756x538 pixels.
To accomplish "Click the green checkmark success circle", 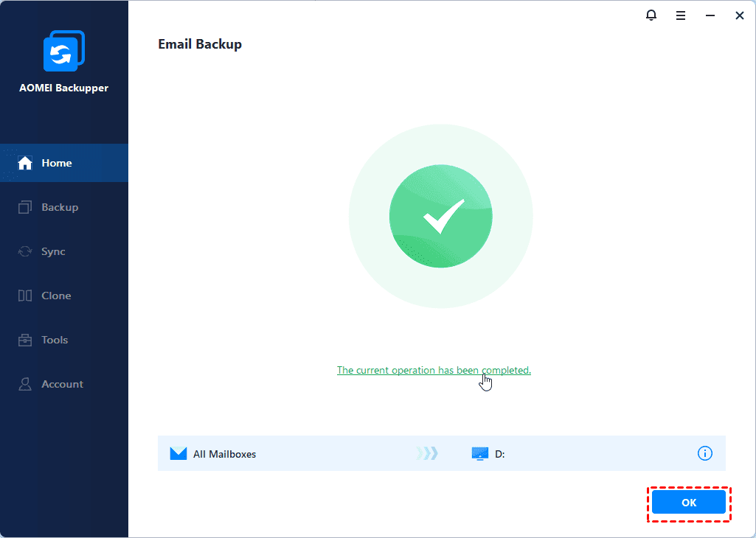I will 440,216.
